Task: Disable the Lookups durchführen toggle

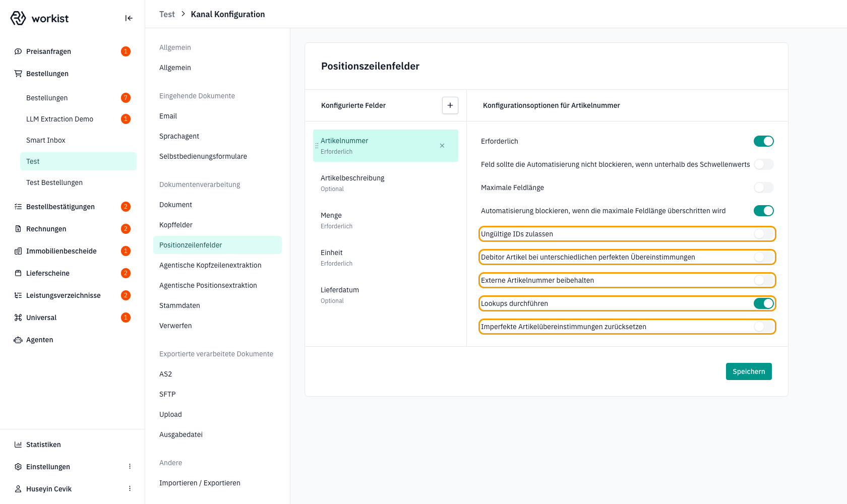Action: tap(764, 303)
